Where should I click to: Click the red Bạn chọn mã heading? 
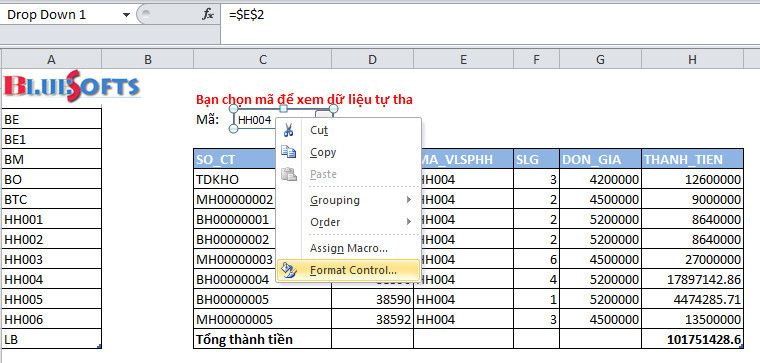tap(304, 100)
